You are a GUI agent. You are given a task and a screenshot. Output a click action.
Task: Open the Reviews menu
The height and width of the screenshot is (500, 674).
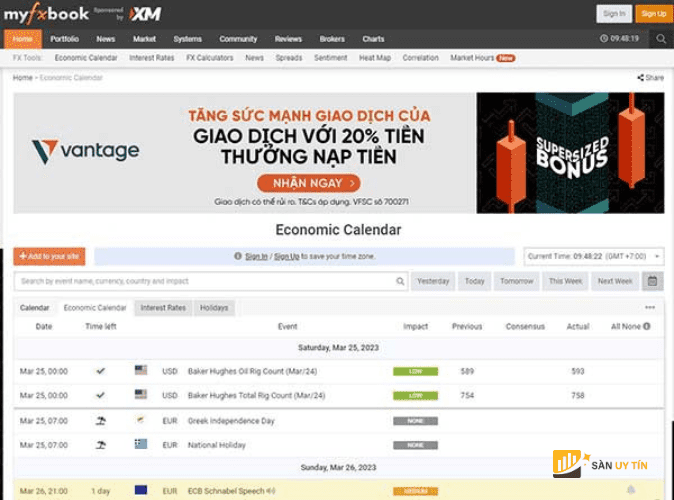click(288, 39)
